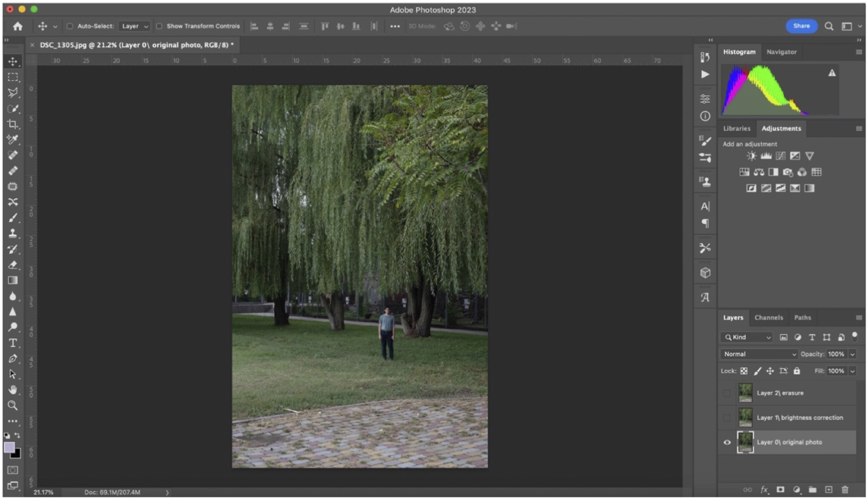Delete layer with the trash icon
The image size is (868, 499).
pos(845,489)
